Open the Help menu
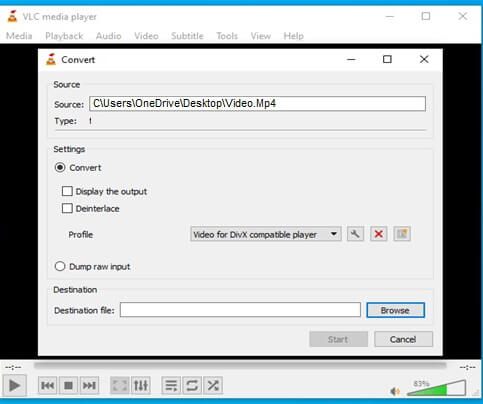The height and width of the screenshot is (404, 483). click(x=293, y=36)
